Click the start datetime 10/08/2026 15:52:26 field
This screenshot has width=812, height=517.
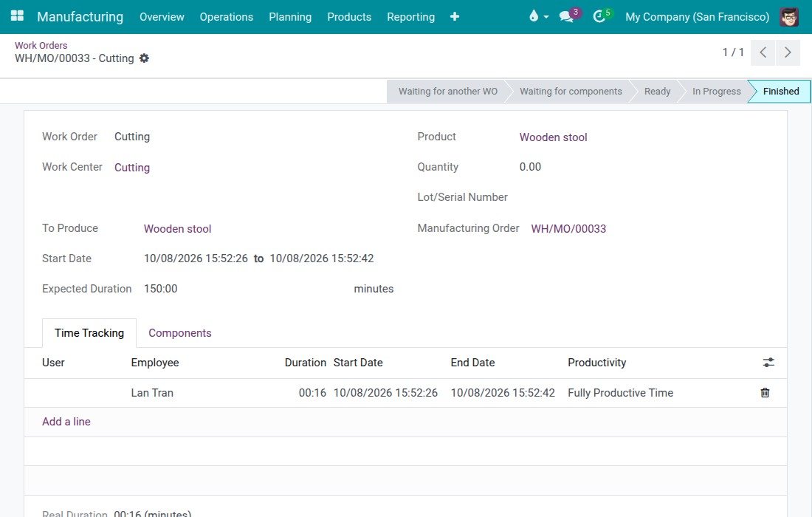tap(196, 258)
